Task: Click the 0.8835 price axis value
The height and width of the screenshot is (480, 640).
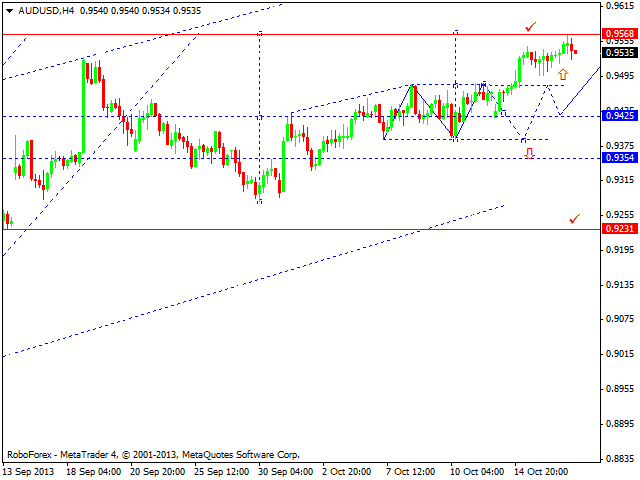Action: 619,459
